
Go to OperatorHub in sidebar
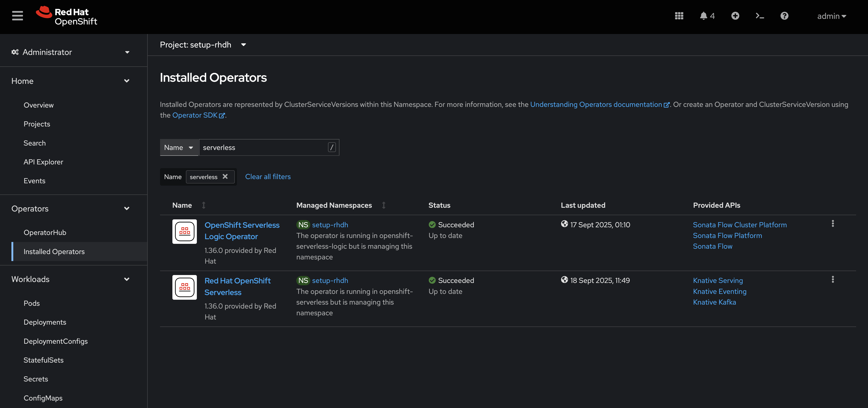[45, 232]
